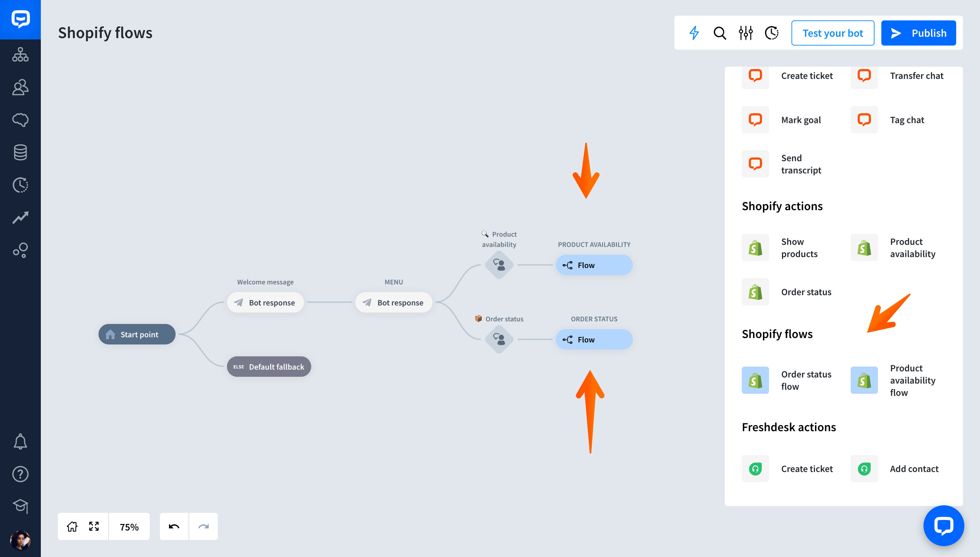Image resolution: width=980 pixels, height=557 pixels.
Task: Open the stories tree icon in sidebar
Action: pyautogui.click(x=20, y=54)
